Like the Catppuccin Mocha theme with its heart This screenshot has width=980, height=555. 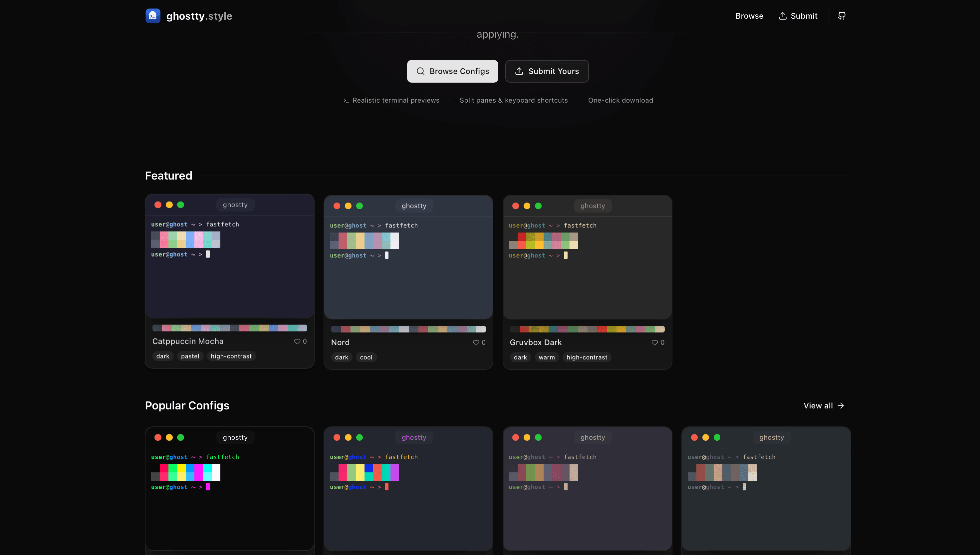(x=298, y=341)
